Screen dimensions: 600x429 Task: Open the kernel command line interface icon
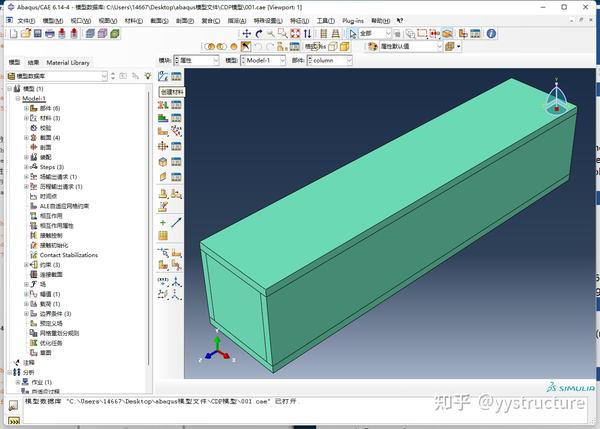(14, 421)
